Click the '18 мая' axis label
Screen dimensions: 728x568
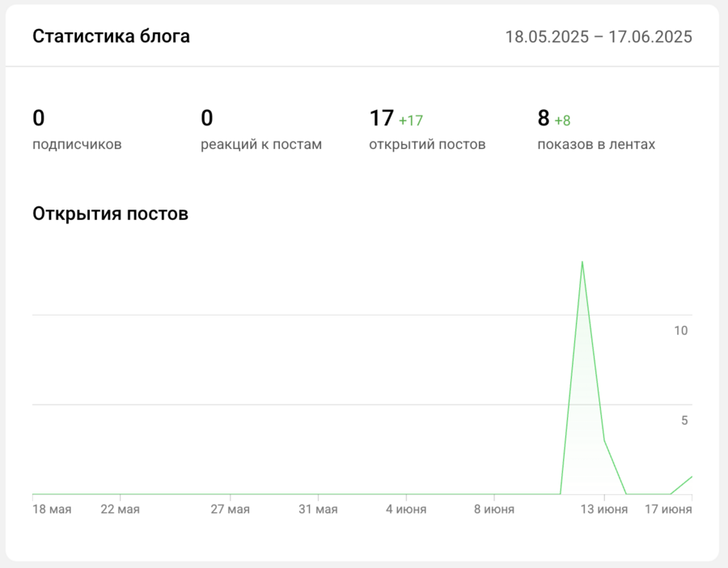tap(52, 510)
